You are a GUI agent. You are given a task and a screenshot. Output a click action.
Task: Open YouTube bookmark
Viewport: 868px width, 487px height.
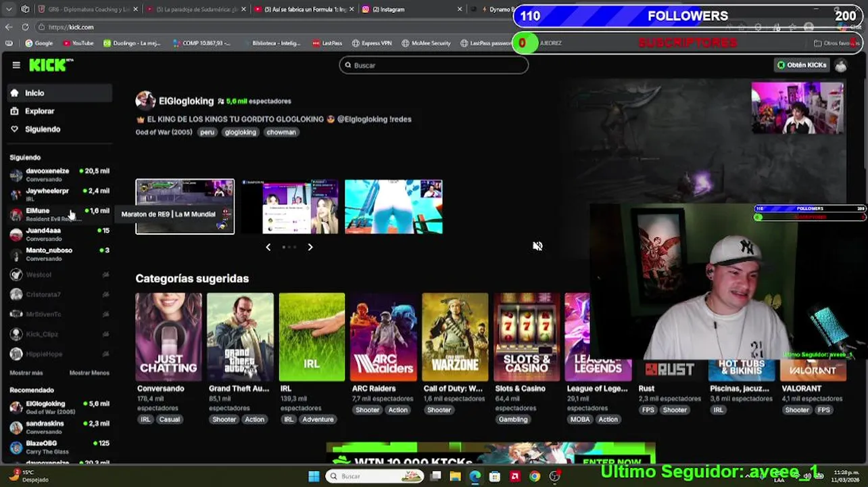[78, 43]
